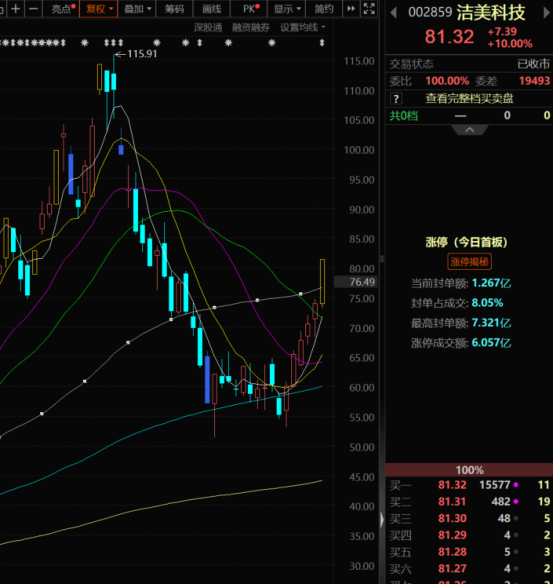
Task: Click the 封单占成交 value 8.05%
Action: point(487,303)
